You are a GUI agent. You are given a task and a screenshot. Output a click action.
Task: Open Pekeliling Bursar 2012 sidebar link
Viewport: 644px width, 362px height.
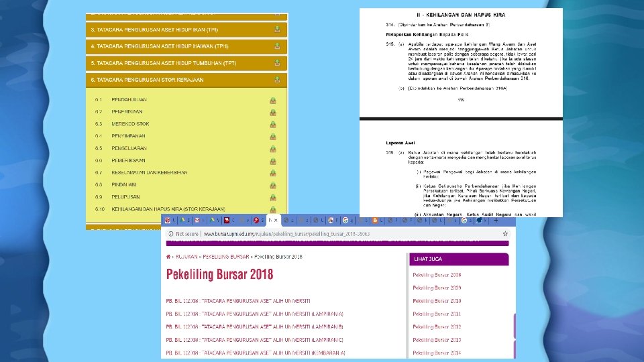(437, 326)
